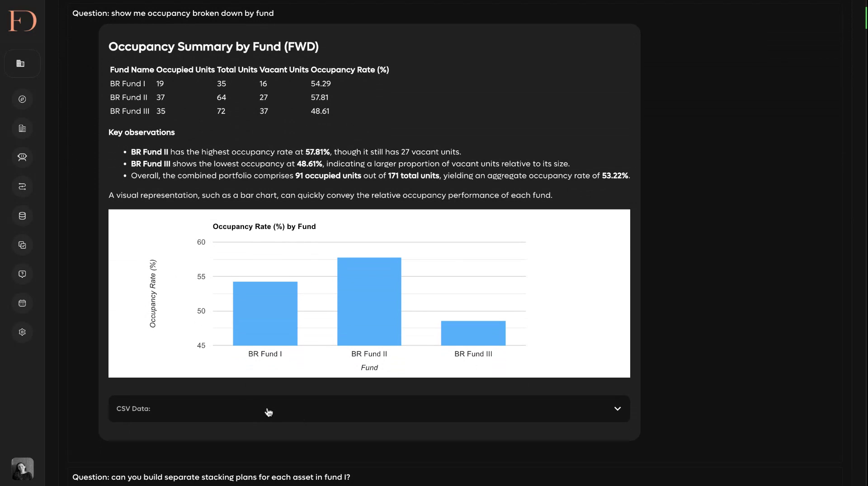This screenshot has width=868, height=486.
Task: Open the settings gear icon
Action: click(22, 332)
